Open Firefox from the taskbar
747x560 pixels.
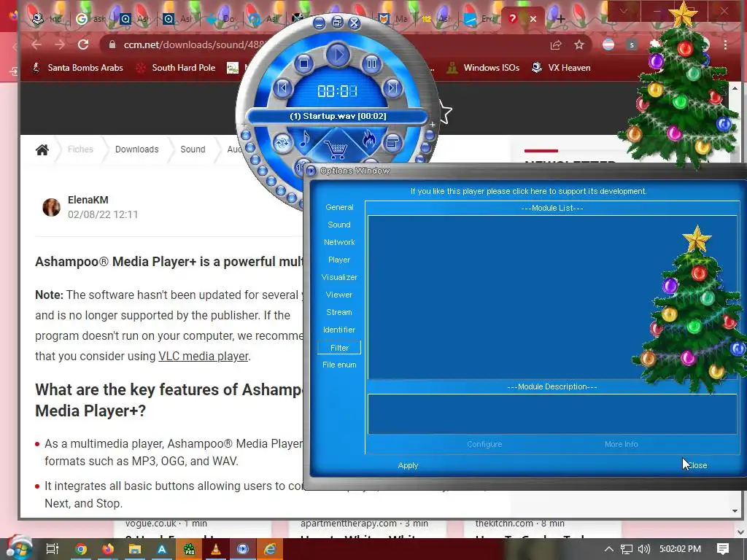point(108,549)
